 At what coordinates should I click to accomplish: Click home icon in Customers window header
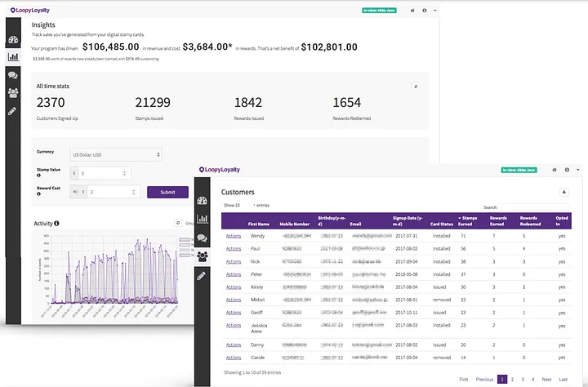[555, 170]
